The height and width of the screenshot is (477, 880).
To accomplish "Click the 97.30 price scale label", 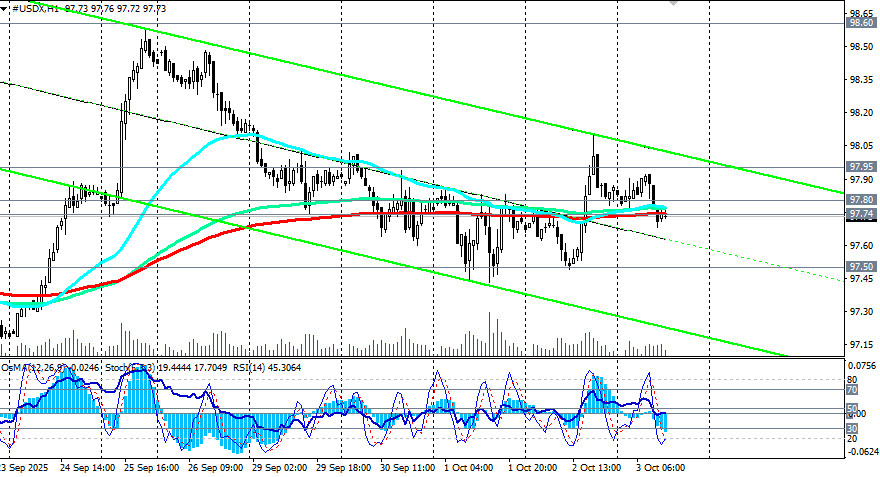I will (x=861, y=311).
